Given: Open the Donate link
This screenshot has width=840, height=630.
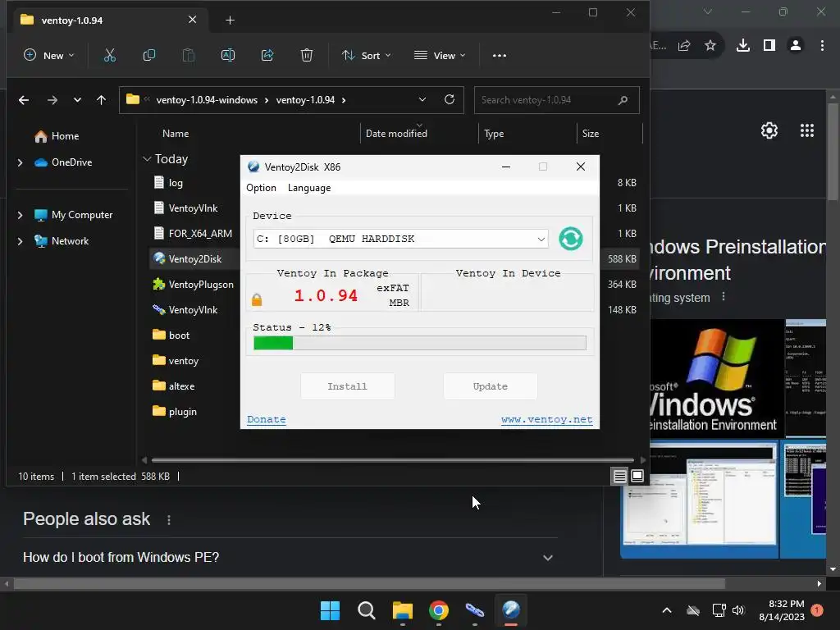Looking at the screenshot, I should pos(267,419).
